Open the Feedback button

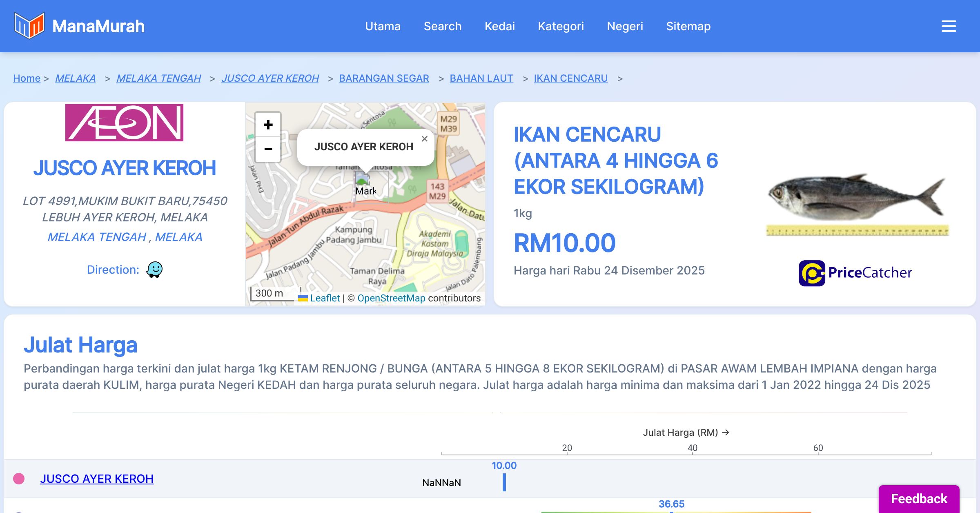pyautogui.click(x=919, y=498)
